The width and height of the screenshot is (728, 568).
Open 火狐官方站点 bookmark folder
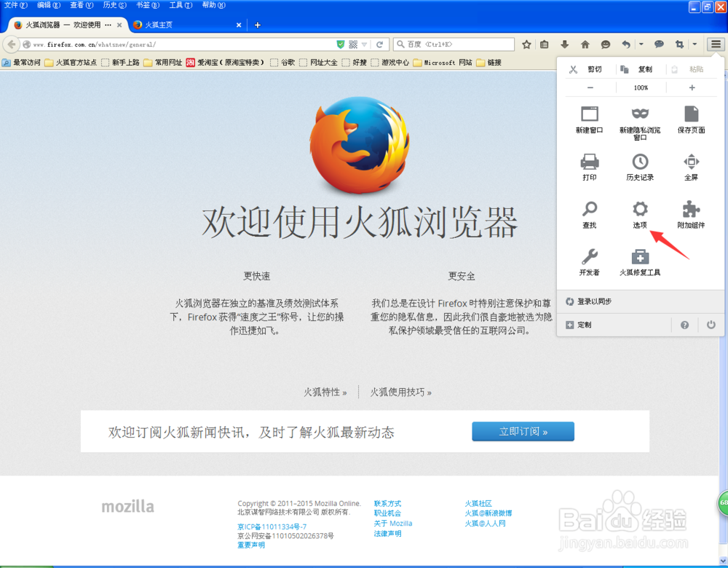click(x=71, y=62)
